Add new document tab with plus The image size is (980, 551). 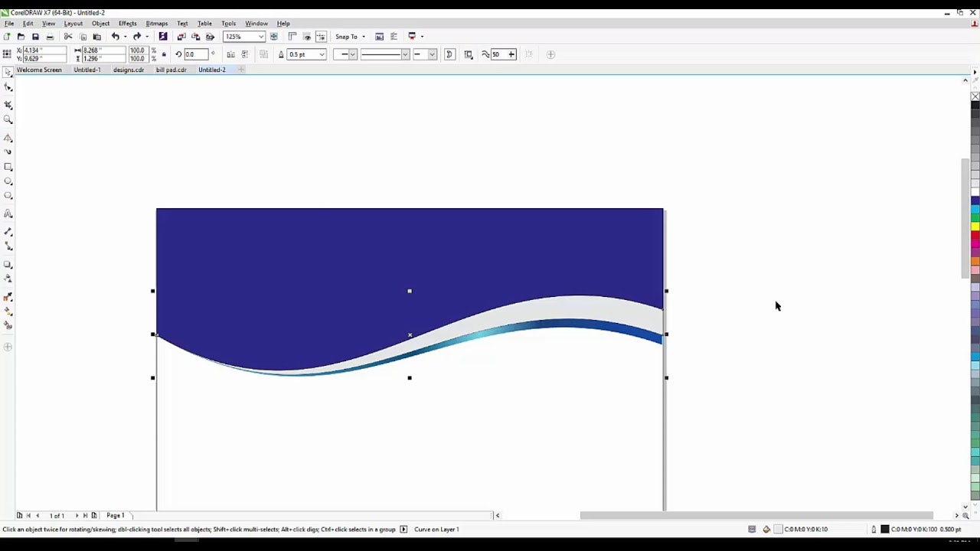(x=241, y=70)
